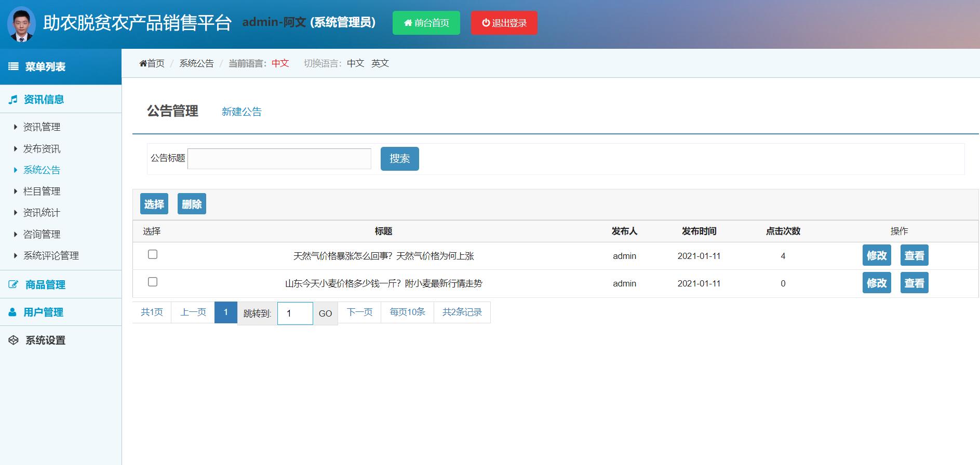This screenshot has width=980, height=465.
Task: Open 资讯管理 in the sidebar
Action: (x=42, y=127)
